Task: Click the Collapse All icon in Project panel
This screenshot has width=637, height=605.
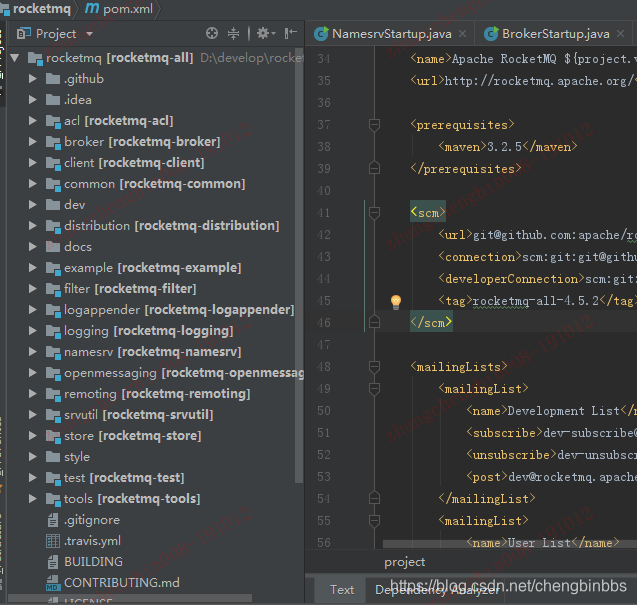Action: click(233, 33)
